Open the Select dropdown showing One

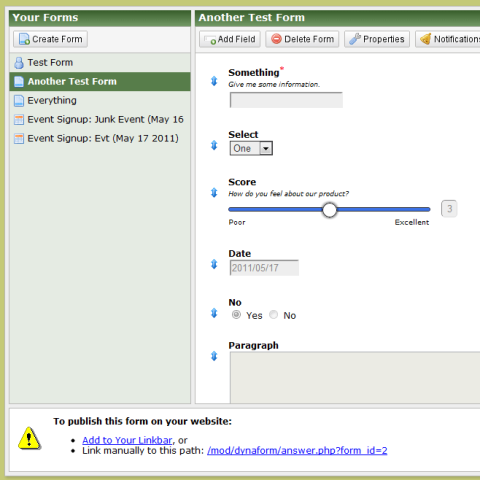coord(251,148)
